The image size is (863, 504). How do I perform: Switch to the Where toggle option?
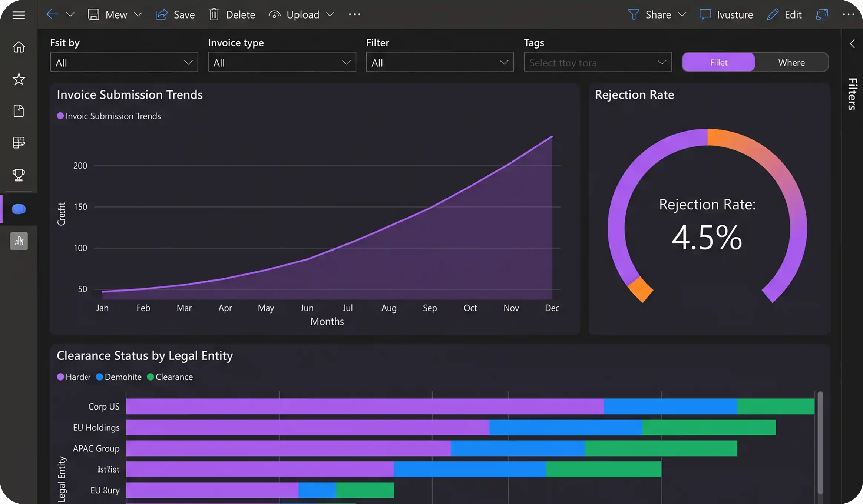coord(791,62)
